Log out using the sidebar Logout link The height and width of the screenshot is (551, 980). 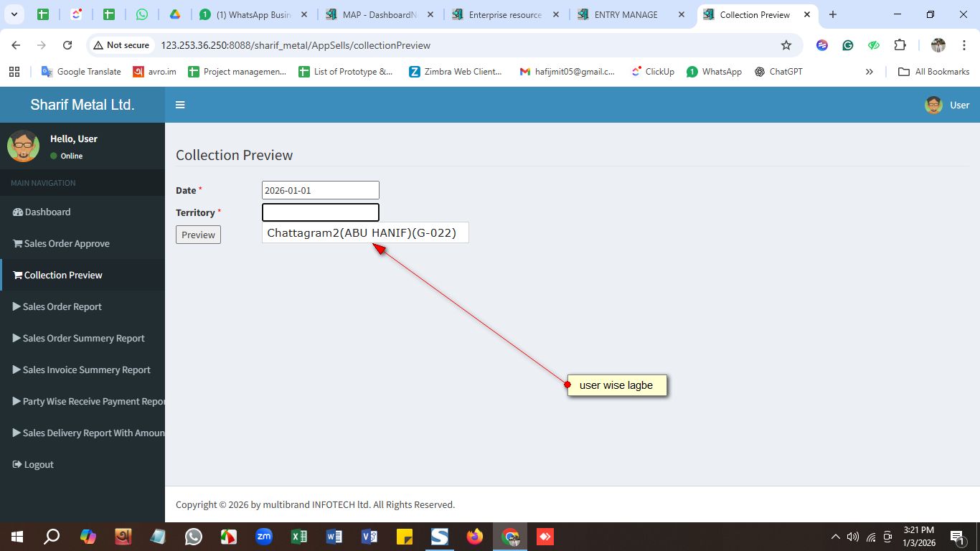coord(33,464)
